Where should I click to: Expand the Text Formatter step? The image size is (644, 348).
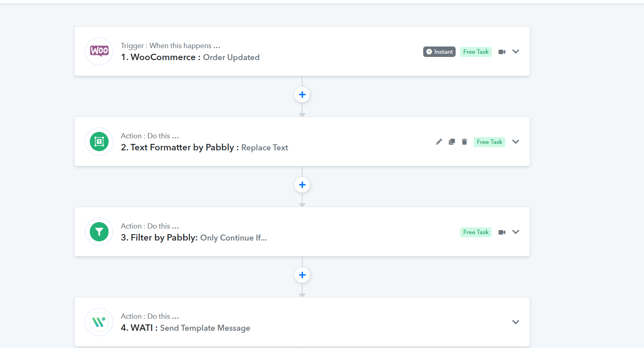(516, 142)
